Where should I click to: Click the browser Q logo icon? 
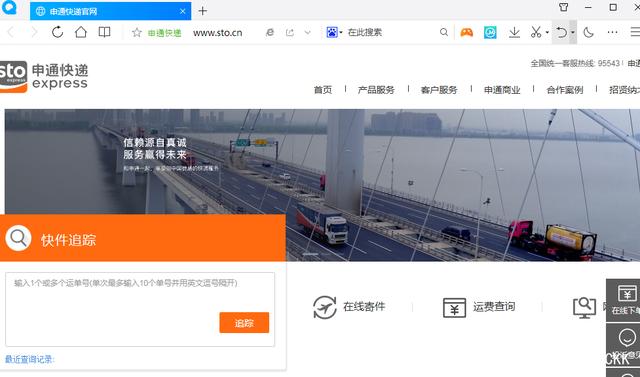coord(9,7)
